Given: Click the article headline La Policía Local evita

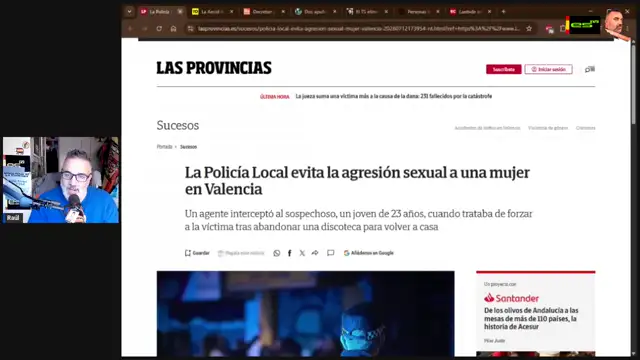Looking at the screenshot, I should pyautogui.click(x=357, y=180).
